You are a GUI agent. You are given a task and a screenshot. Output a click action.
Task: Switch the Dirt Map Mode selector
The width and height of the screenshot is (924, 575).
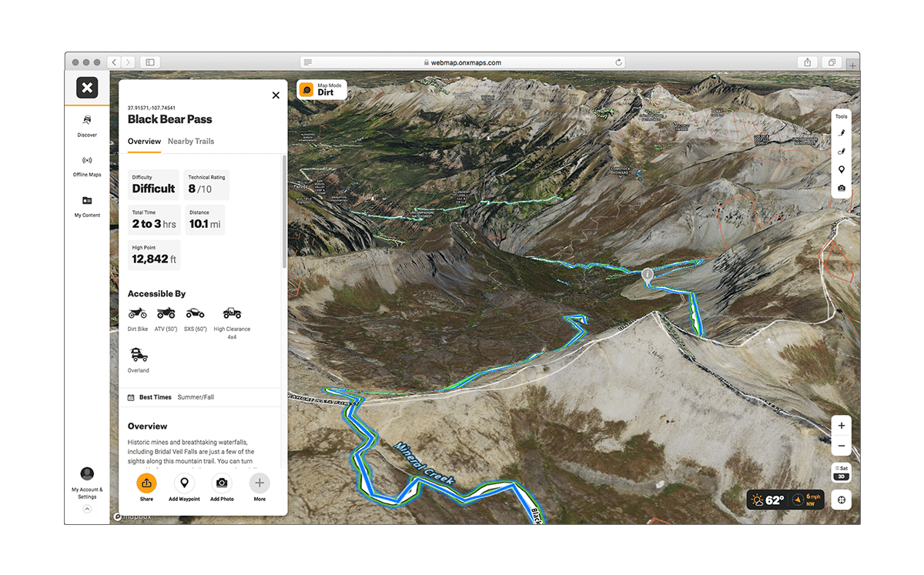click(x=322, y=90)
